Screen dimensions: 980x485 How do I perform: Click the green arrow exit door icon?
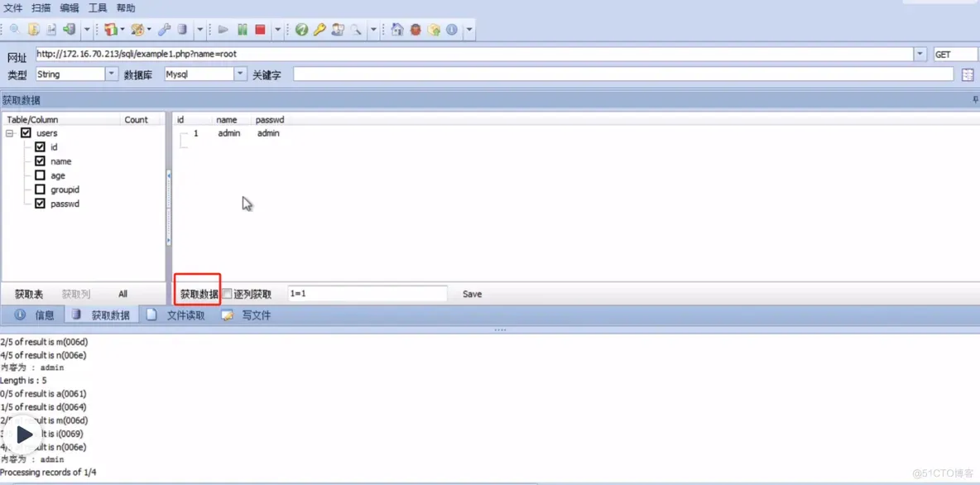click(70, 29)
